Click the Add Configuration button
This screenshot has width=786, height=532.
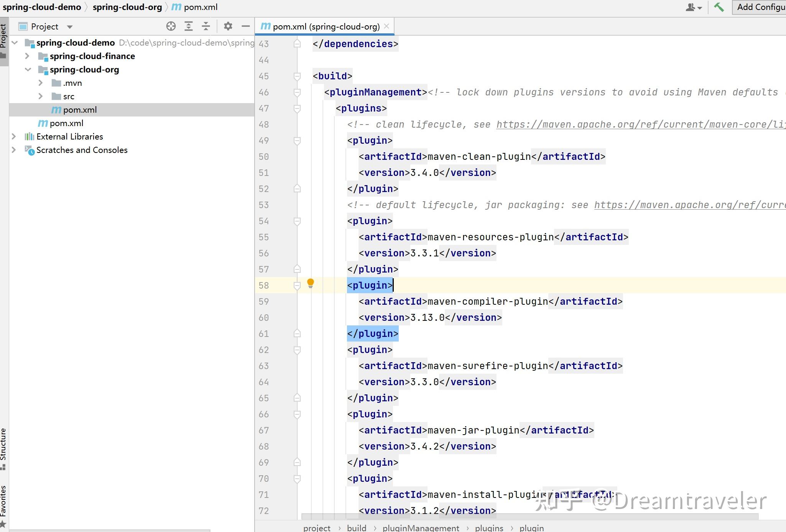point(760,7)
